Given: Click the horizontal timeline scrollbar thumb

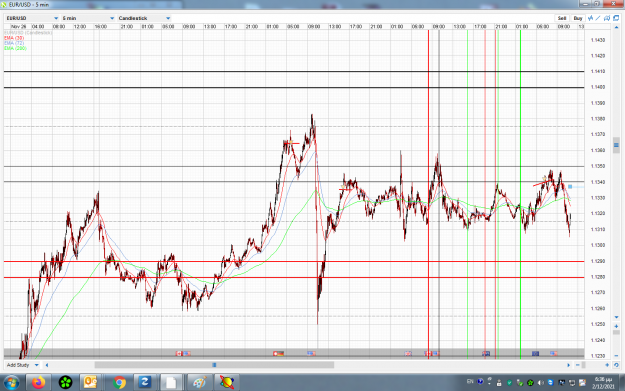Looking at the screenshot, I should [214, 365].
